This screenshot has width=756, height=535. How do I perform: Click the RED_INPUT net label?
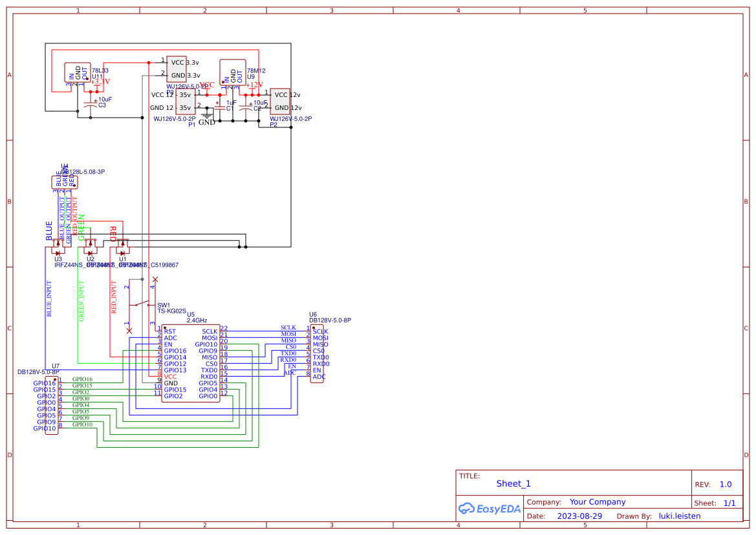pos(113,297)
